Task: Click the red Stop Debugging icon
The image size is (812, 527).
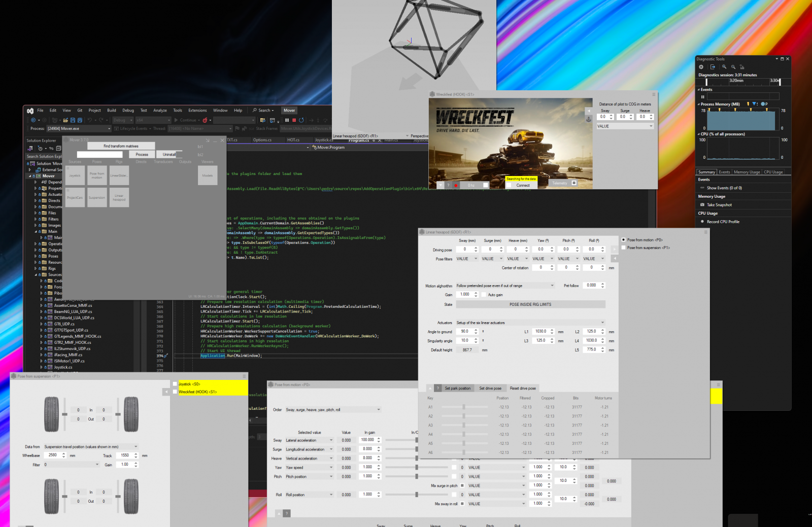Action: (x=294, y=120)
